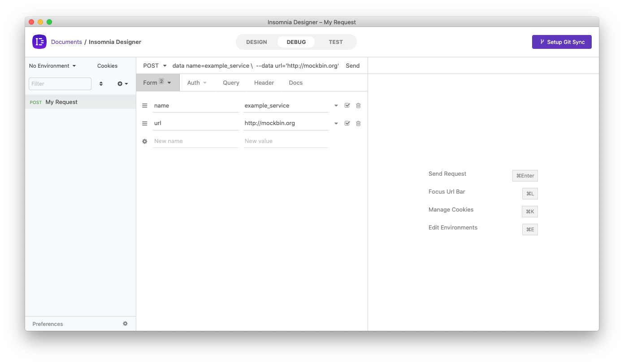Screen dimensions: 624x364
Task: Click the request URL bar
Action: pyautogui.click(x=255, y=65)
